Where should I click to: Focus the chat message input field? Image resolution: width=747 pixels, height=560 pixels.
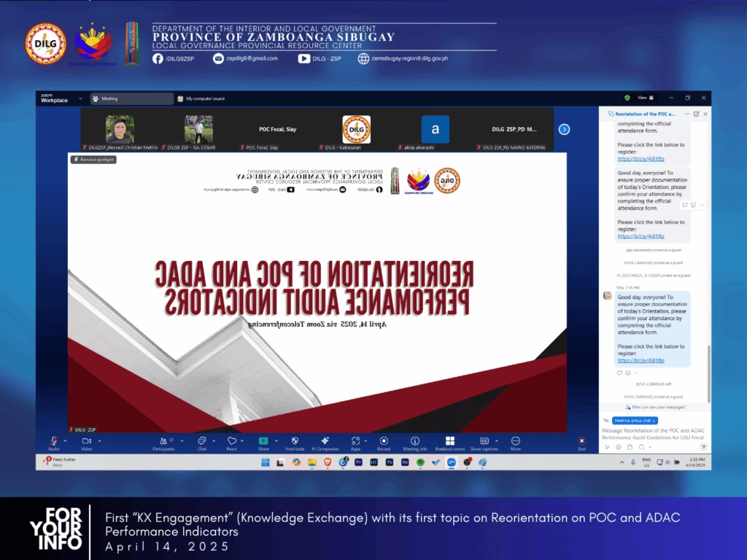(653, 434)
